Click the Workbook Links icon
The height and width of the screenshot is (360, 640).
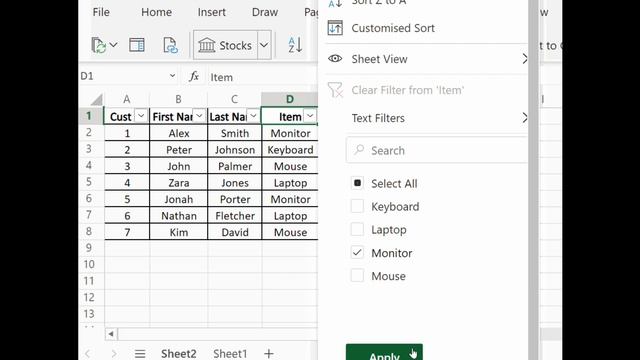tap(170, 45)
